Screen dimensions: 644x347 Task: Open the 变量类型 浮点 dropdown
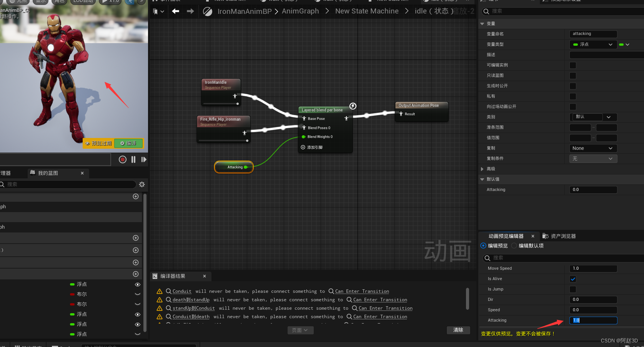point(593,45)
